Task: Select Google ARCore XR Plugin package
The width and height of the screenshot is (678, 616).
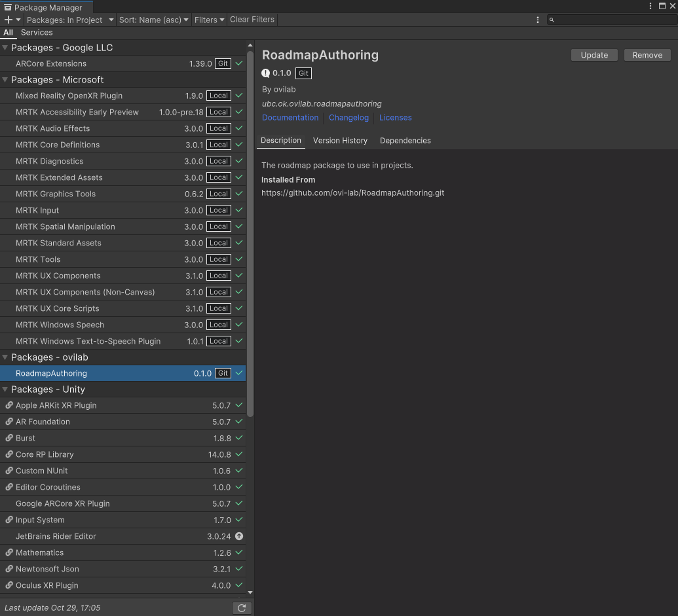Action: pyautogui.click(x=122, y=503)
